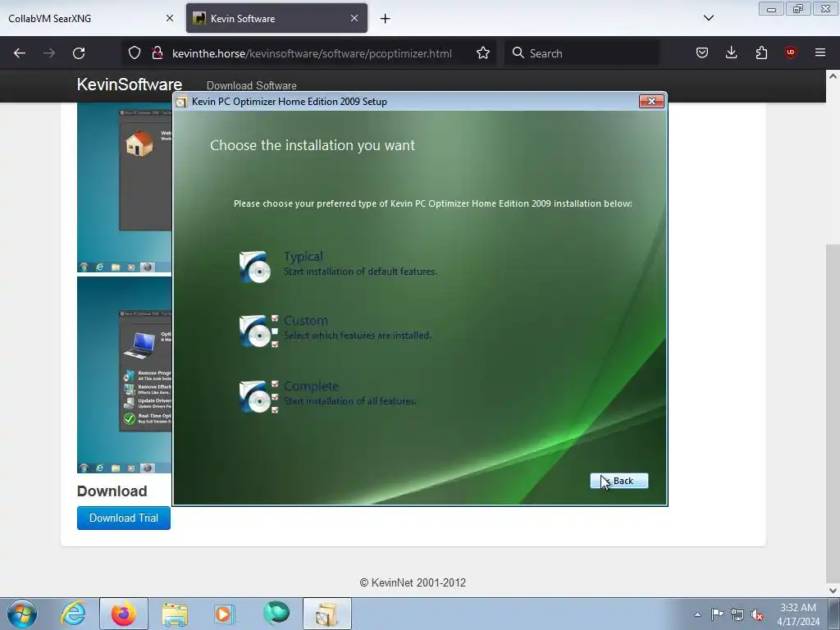
Task: Open Action Center flag icon
Action: click(717, 614)
